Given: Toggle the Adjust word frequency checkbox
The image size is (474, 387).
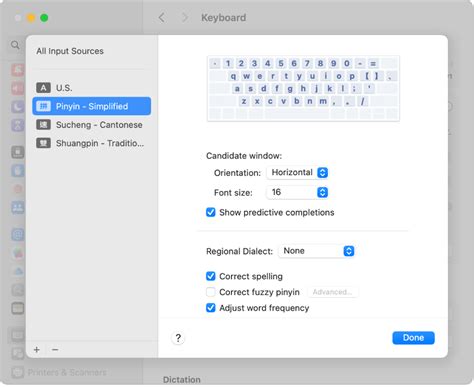Looking at the screenshot, I should (211, 308).
